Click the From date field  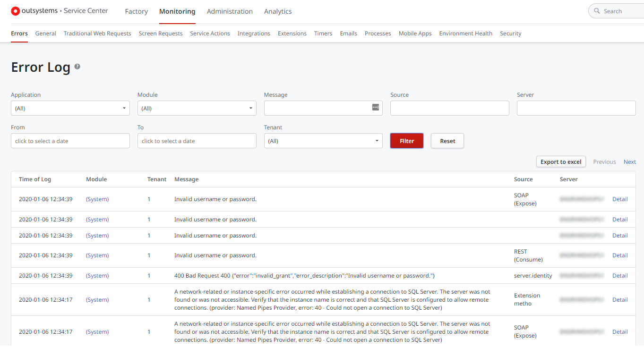tap(70, 140)
